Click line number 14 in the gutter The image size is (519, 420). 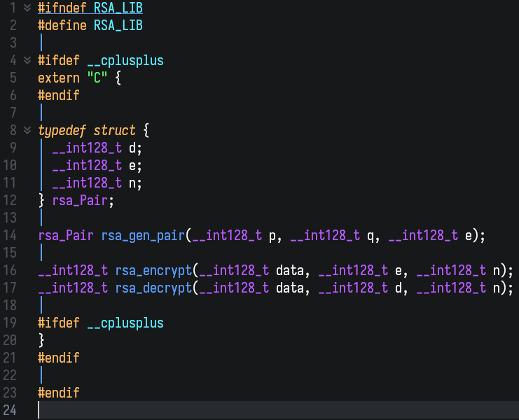tap(10, 235)
